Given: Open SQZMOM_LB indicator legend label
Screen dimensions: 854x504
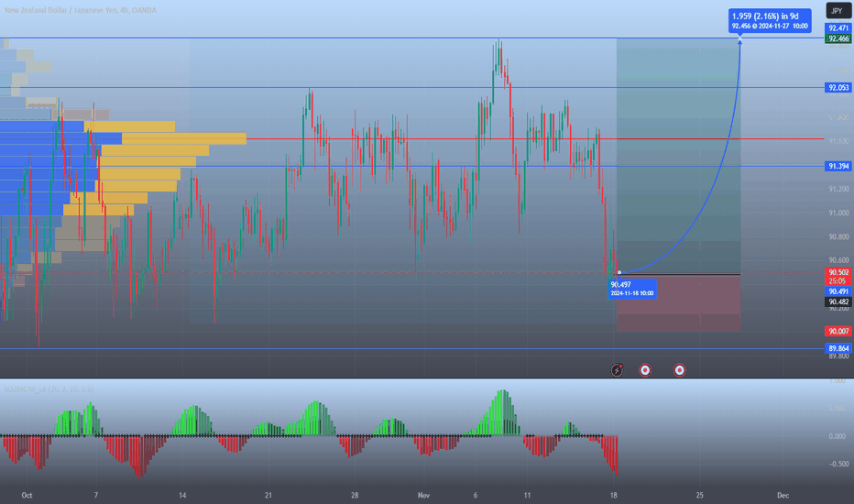Looking at the screenshot, I should (x=49, y=389).
